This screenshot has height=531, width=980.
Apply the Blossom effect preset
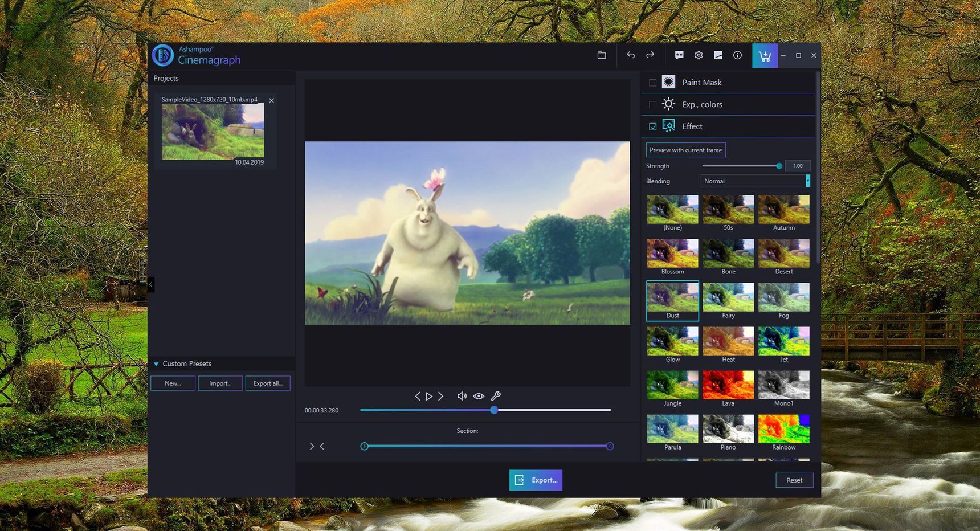tap(672, 257)
